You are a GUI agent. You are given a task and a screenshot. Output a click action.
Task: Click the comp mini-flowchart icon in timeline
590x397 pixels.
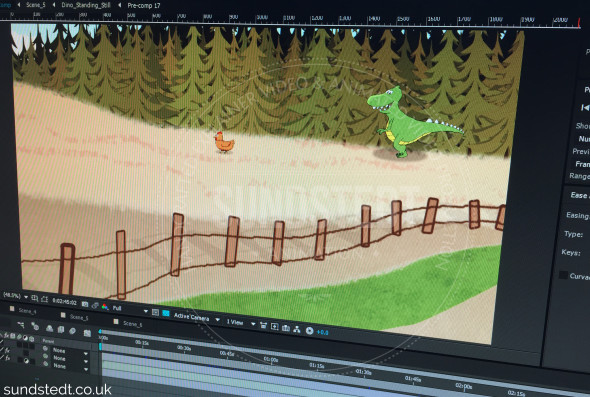(21, 324)
